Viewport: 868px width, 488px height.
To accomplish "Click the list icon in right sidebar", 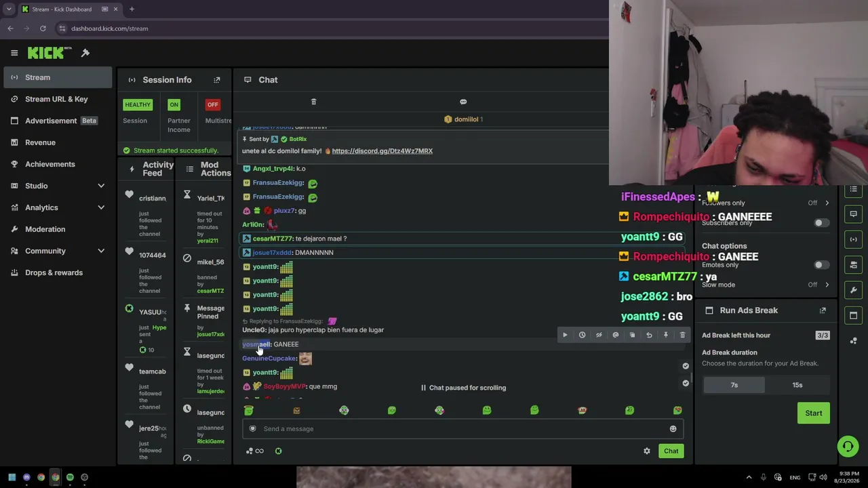I will (854, 188).
